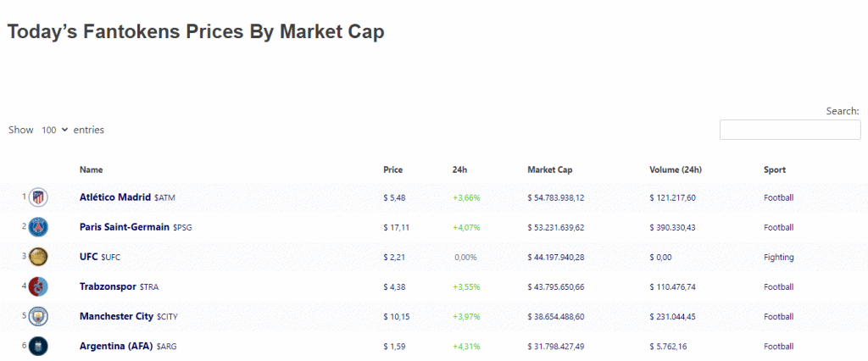This screenshot has width=868, height=361.
Task: Click the Argentina AFA token icon
Action: point(38,346)
